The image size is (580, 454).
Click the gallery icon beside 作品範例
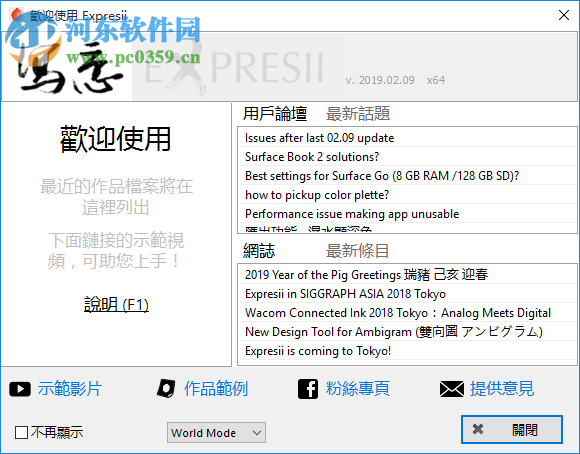[166, 389]
